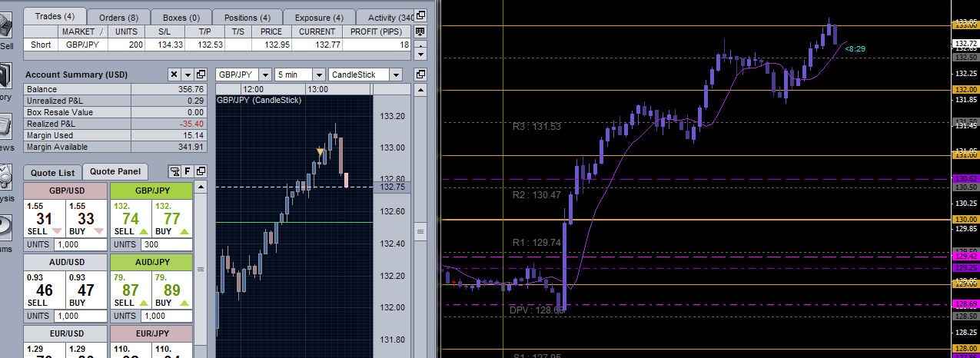Click the GBP/USD units input field
The image size is (980, 358).
click(x=80, y=244)
